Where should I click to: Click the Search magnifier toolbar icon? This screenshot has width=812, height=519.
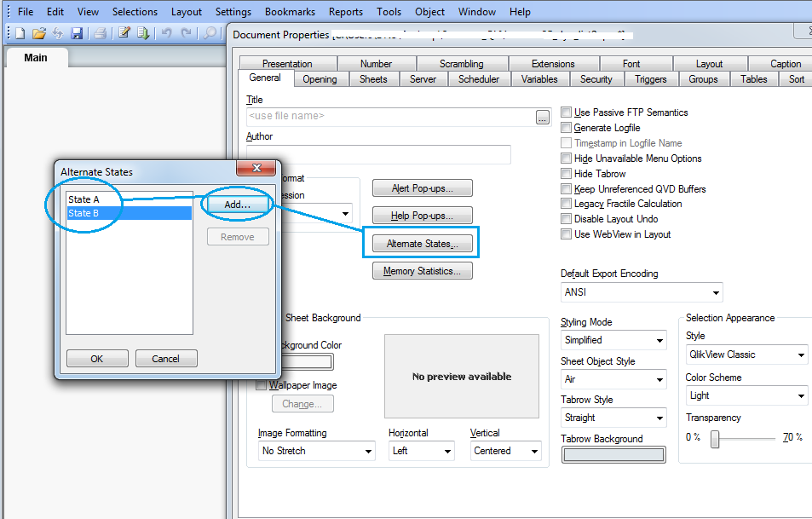pyautogui.click(x=210, y=33)
